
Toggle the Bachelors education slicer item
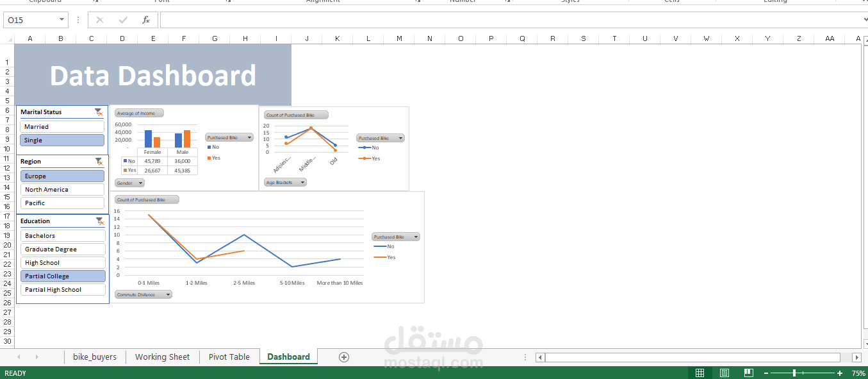[63, 236]
